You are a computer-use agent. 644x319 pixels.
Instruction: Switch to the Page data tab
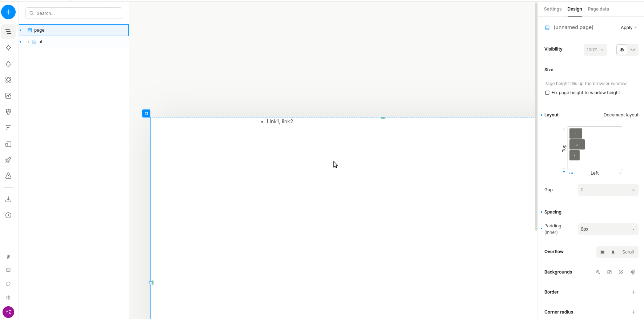(598, 9)
